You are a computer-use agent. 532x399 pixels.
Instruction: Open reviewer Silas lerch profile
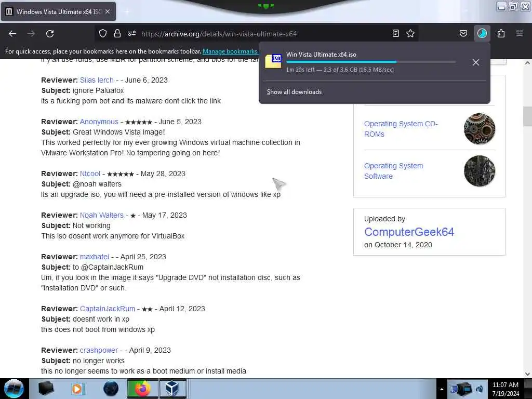97,80
